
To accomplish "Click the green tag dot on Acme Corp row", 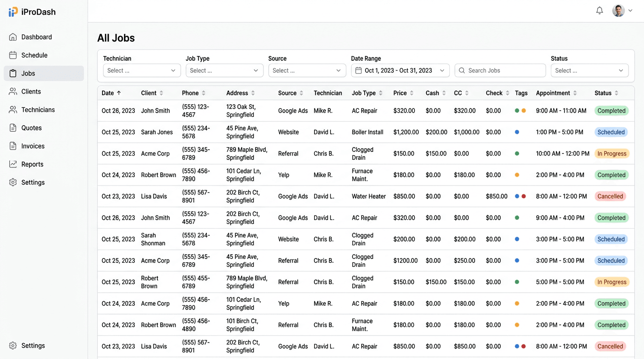I will click(x=517, y=153).
